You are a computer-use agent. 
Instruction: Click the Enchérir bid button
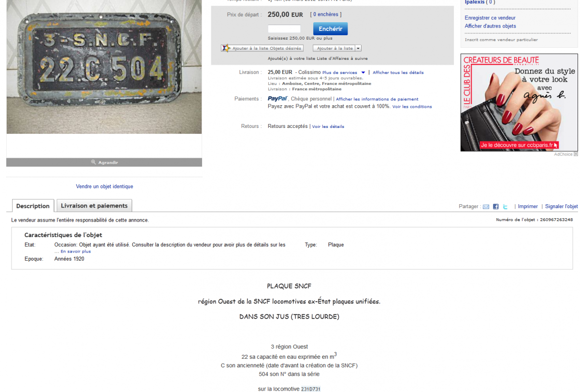(330, 29)
